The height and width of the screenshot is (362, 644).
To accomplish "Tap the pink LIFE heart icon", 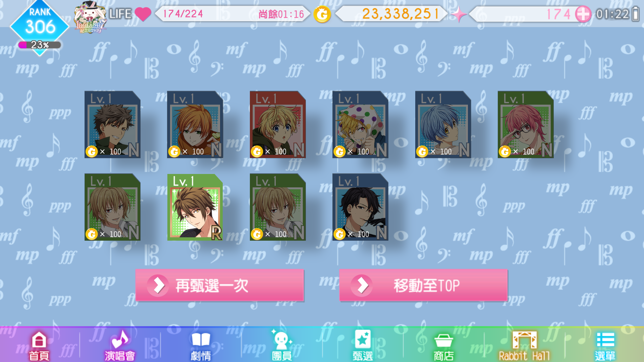I will pos(143,14).
